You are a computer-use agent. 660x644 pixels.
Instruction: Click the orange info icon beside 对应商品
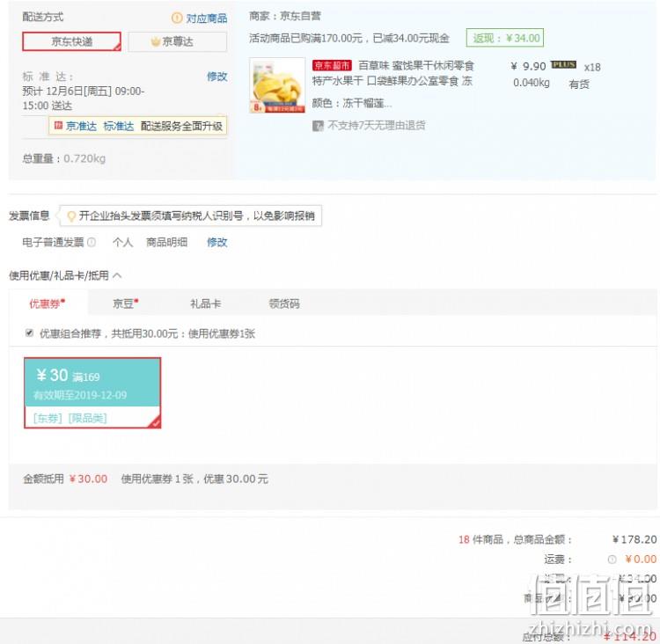pos(177,18)
